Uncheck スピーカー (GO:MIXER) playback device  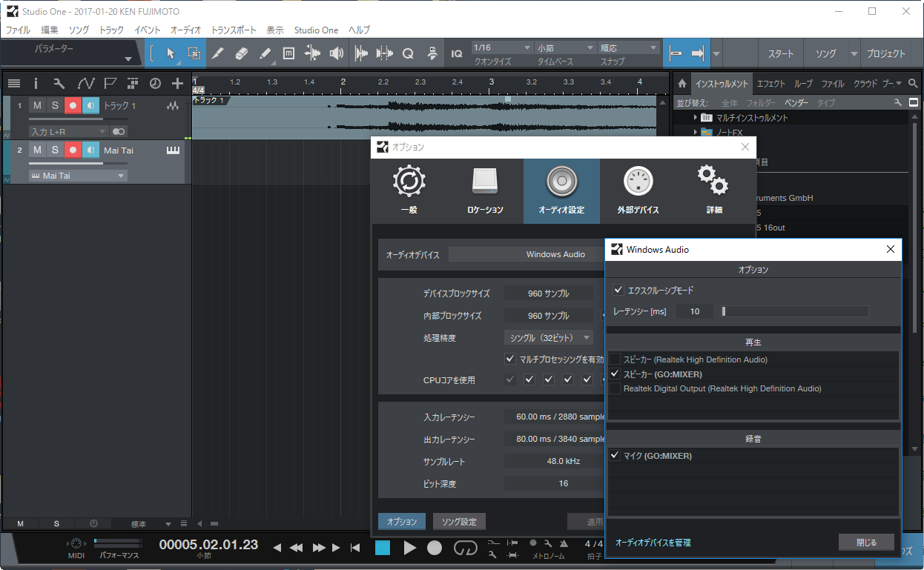pyautogui.click(x=615, y=374)
